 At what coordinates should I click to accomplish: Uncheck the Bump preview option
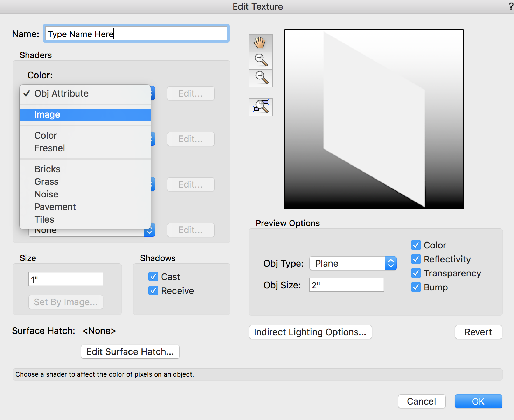(416, 287)
